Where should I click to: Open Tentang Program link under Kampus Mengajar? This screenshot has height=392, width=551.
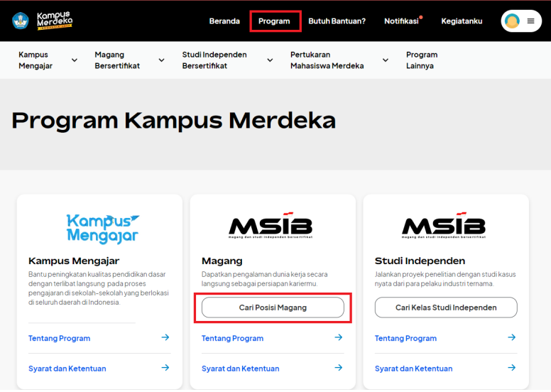coord(60,338)
